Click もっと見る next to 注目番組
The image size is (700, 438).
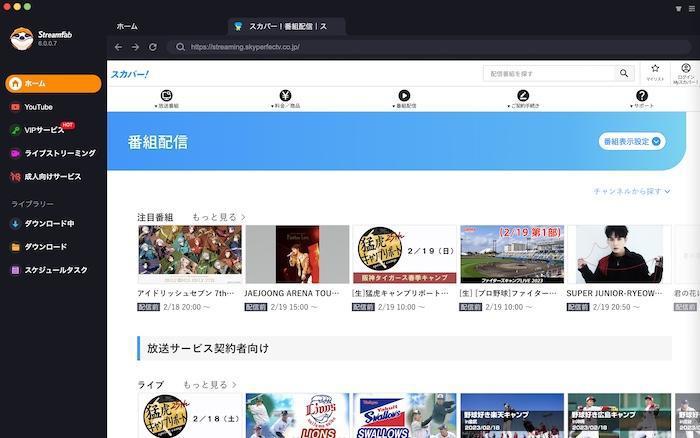click(219, 217)
